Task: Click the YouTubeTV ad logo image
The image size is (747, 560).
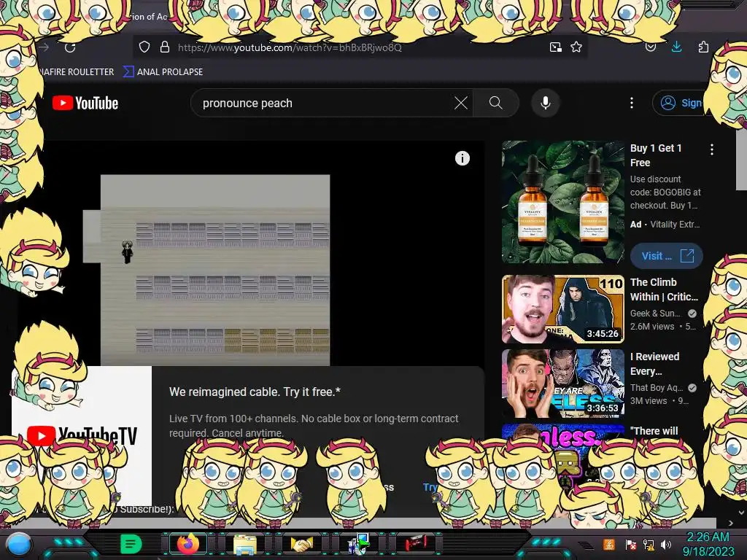Action: tap(82, 435)
